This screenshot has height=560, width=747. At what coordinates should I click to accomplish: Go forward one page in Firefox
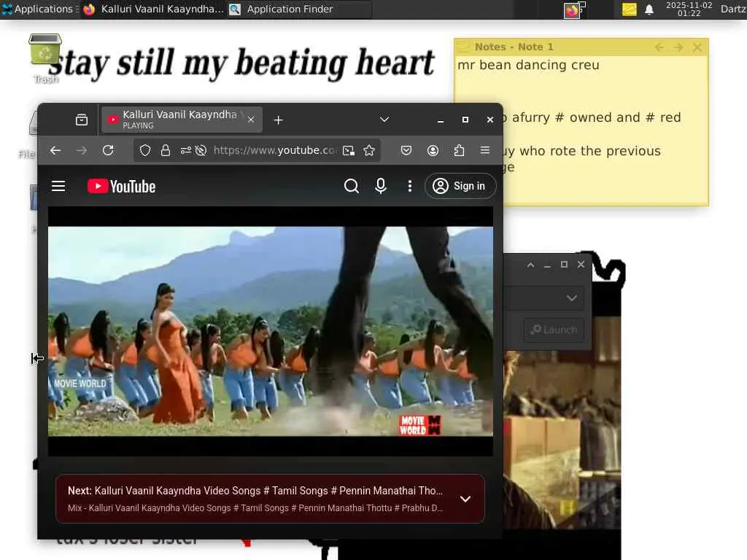(82, 150)
